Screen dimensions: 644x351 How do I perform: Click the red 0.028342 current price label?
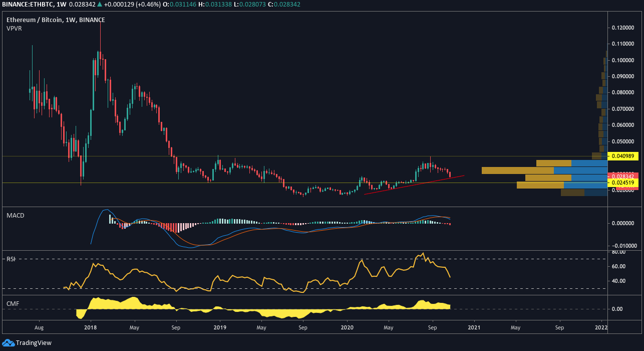point(623,176)
